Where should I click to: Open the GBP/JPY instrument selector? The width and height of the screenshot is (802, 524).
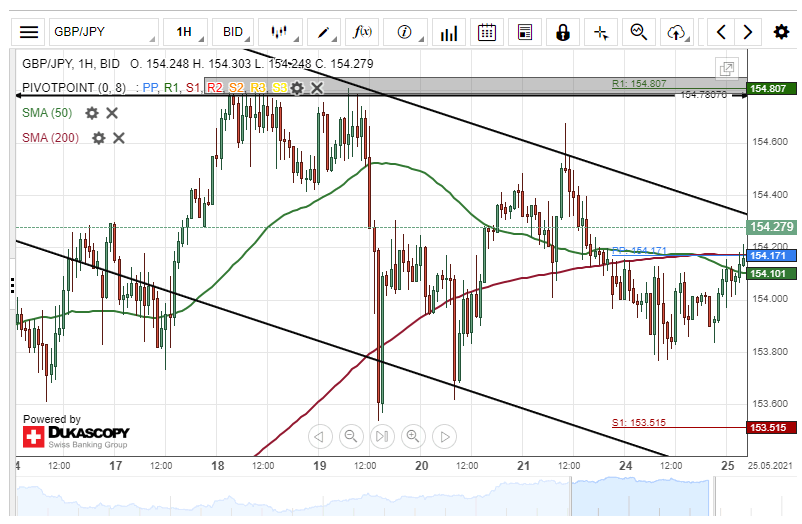point(104,32)
